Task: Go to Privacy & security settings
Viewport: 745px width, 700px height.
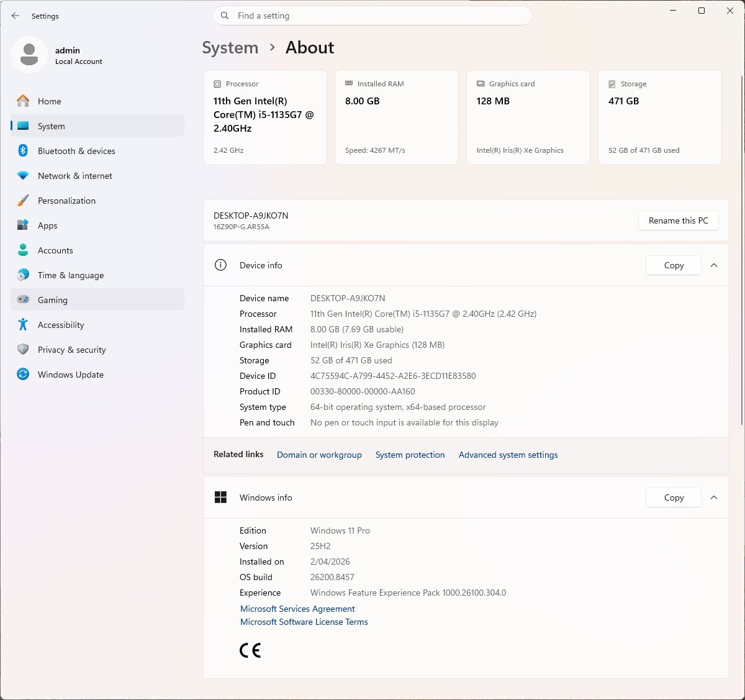Action: [x=97, y=349]
